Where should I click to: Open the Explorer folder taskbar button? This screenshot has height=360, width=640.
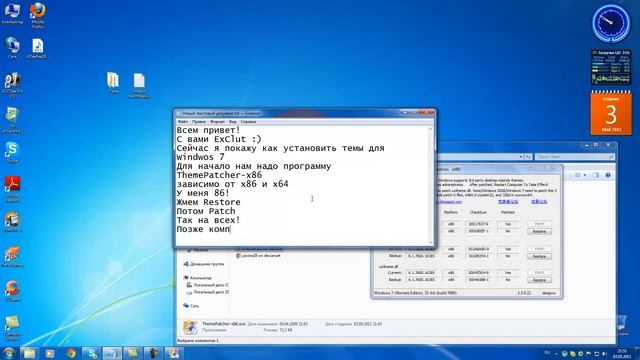pos(29,353)
